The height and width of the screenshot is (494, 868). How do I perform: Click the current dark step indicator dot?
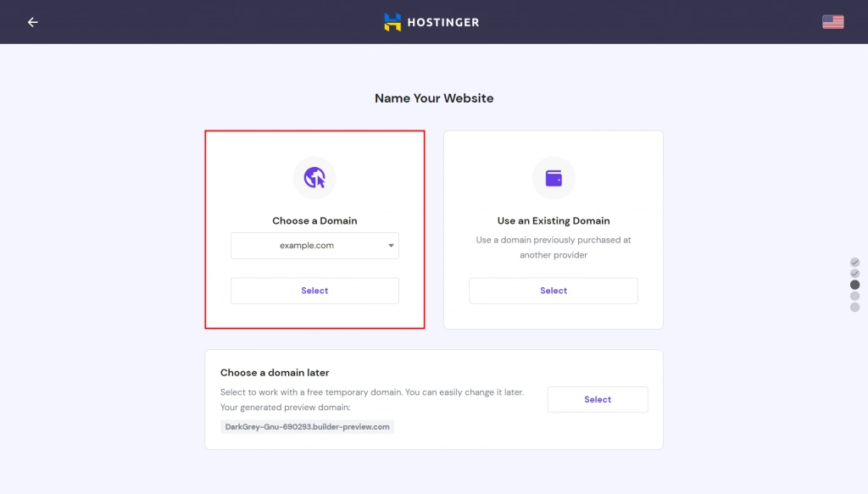(x=854, y=285)
